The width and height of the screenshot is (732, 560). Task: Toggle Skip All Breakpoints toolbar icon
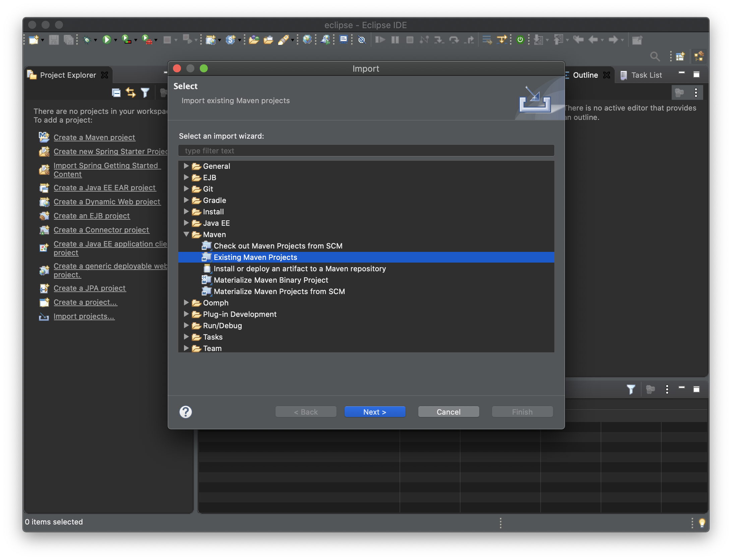click(362, 40)
